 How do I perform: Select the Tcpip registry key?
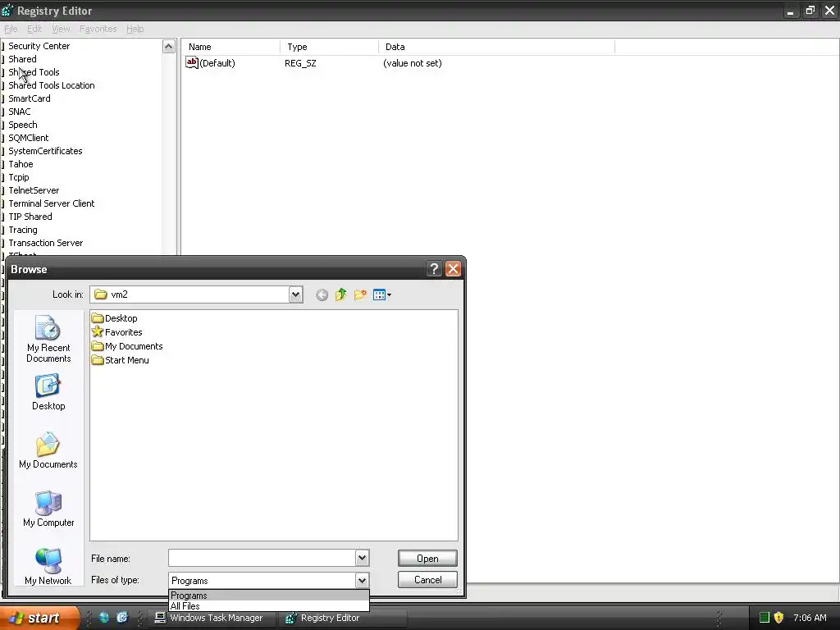pos(19,177)
